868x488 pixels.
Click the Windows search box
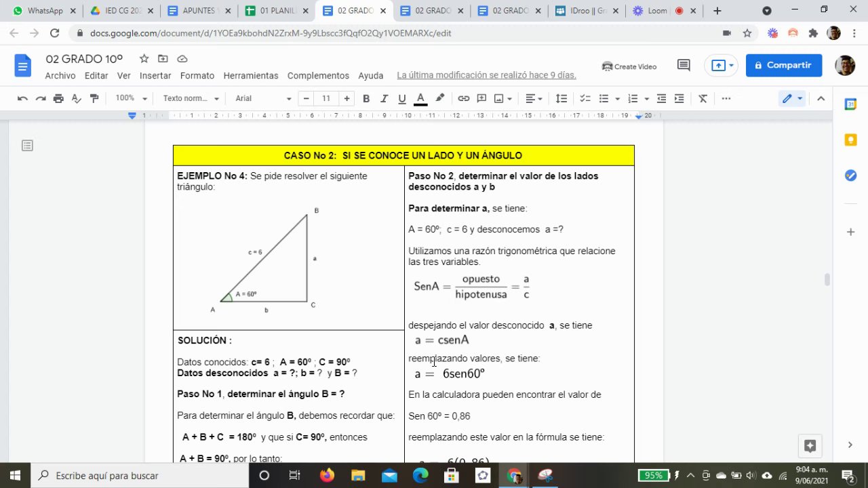pyautogui.click(x=138, y=476)
